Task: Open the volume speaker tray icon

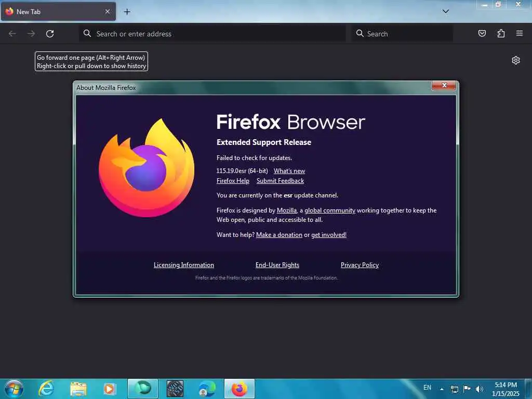Action: [x=479, y=389]
